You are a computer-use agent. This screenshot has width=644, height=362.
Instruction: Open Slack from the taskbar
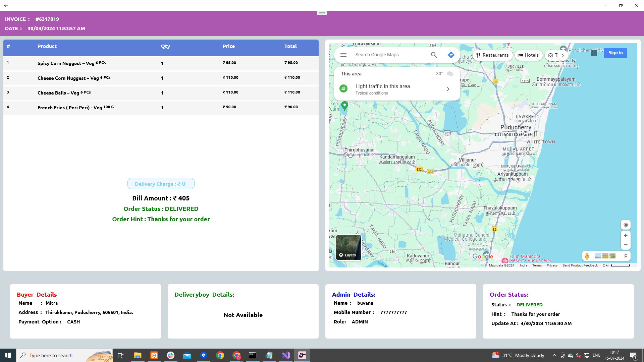pos(171,355)
